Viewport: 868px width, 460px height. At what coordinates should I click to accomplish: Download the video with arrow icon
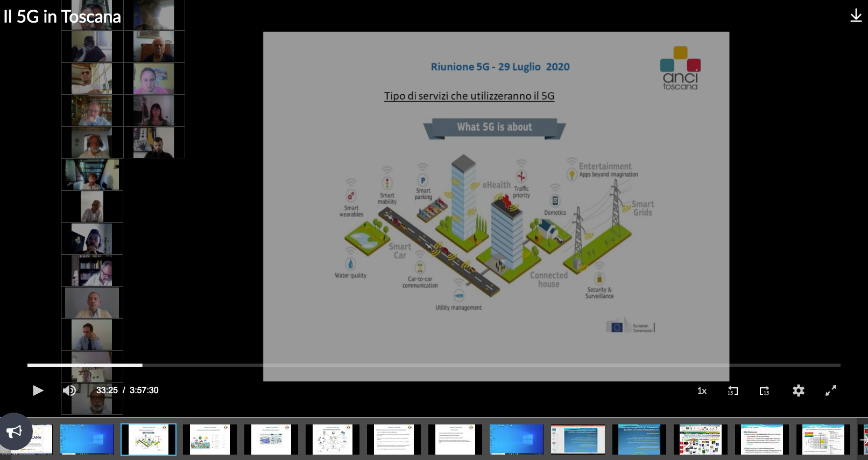click(856, 16)
